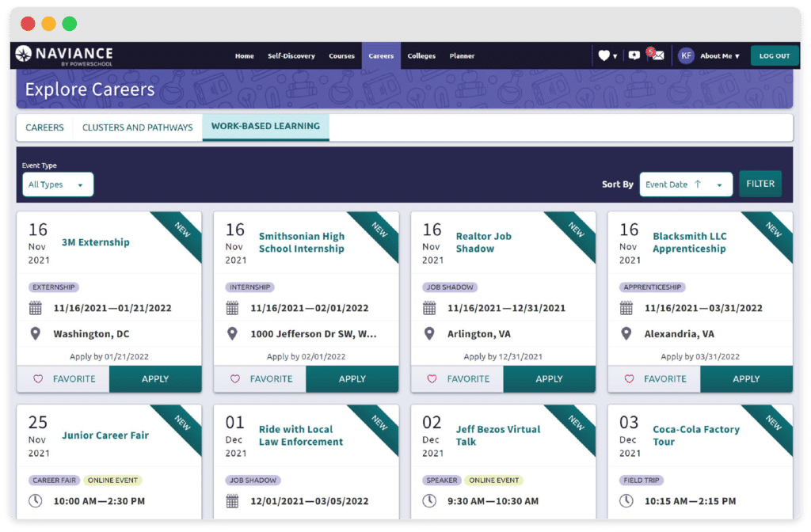Viewport: 811px width, 532px height.
Task: Favorite the Realtor Job Shadow event
Action: 457,379
